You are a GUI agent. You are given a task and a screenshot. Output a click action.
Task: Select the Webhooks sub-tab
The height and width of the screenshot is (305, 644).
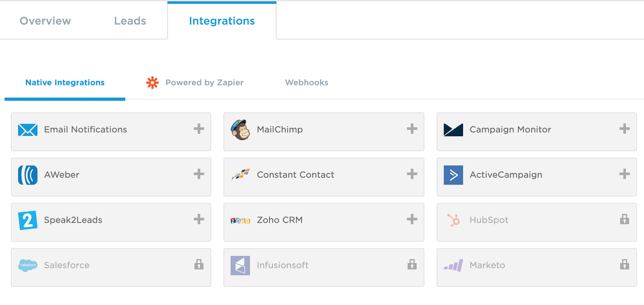click(307, 83)
